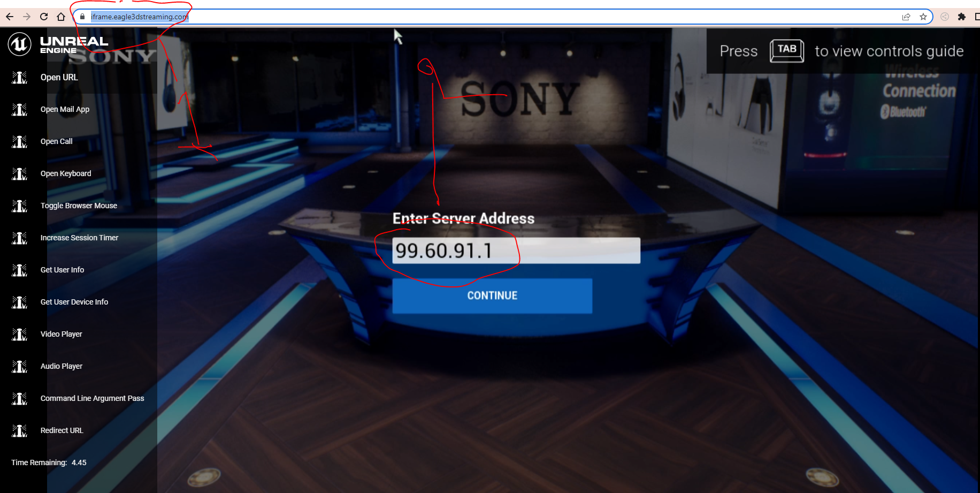
Task: Click the server address field showing 99.60.91.1
Action: coord(516,251)
